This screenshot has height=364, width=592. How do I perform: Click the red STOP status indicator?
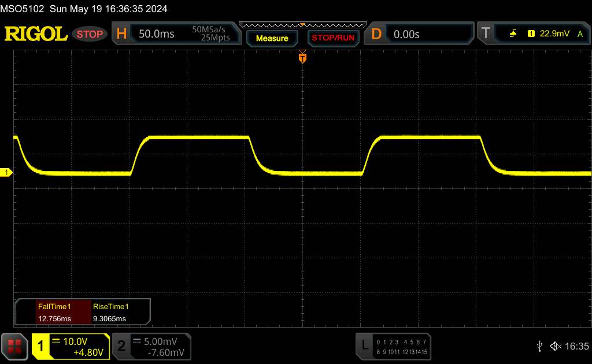click(90, 34)
